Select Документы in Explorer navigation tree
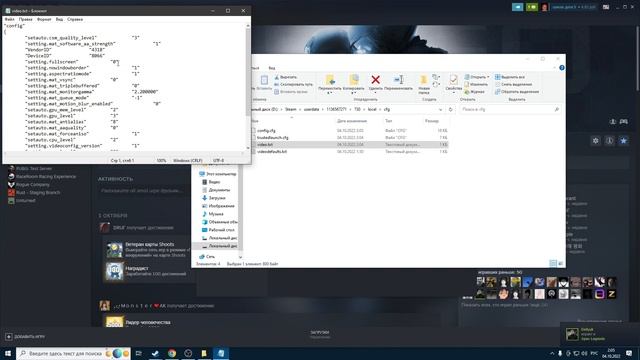 tap(216, 190)
